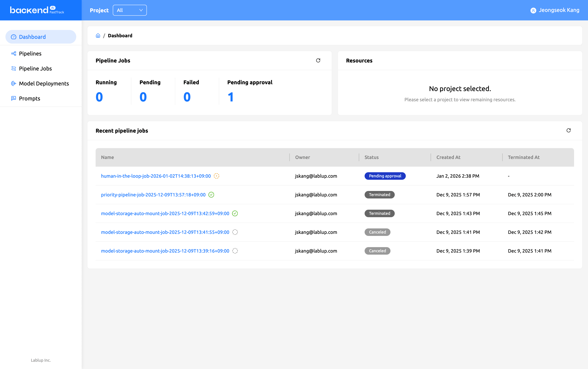This screenshot has height=369, width=588.
Task: Select the Pipelines sidebar icon
Action: pyautogui.click(x=14, y=53)
